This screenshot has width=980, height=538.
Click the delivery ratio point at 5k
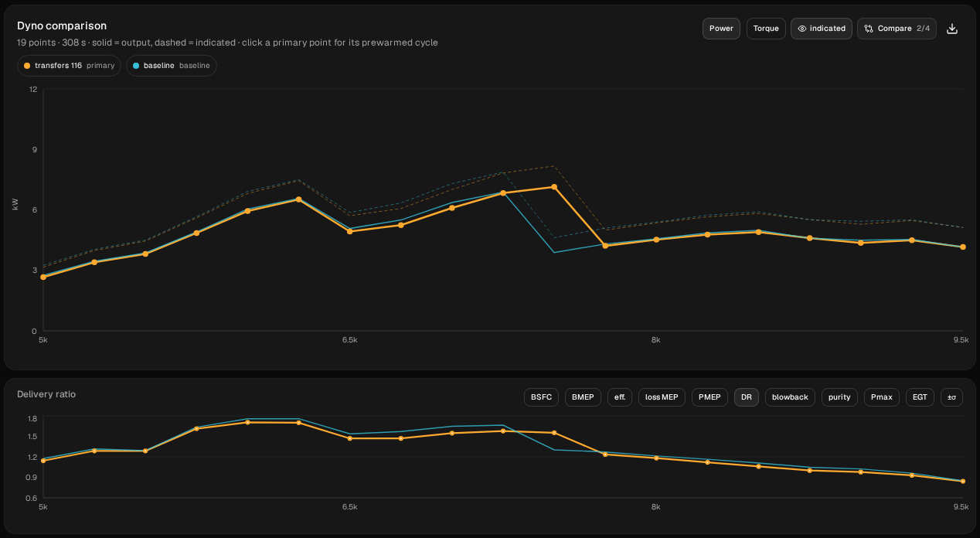click(x=43, y=461)
